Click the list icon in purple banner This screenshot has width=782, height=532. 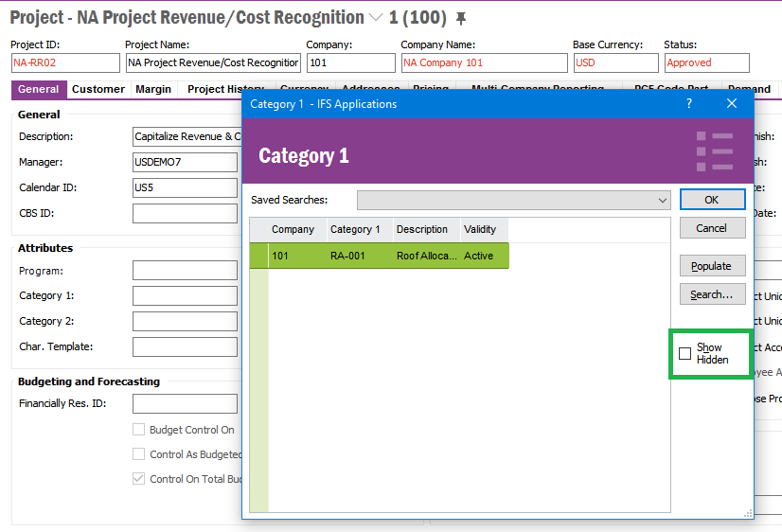coord(715,151)
